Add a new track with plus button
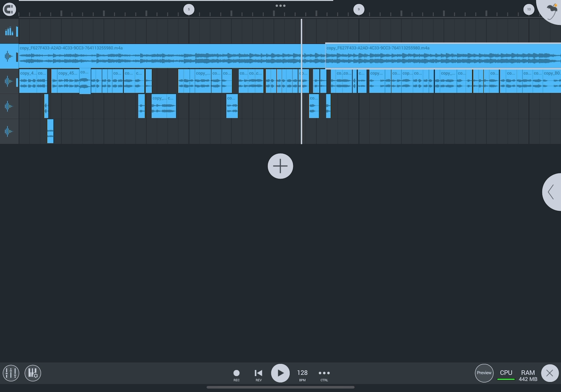Viewport: 561px width, 392px height. coord(280,166)
